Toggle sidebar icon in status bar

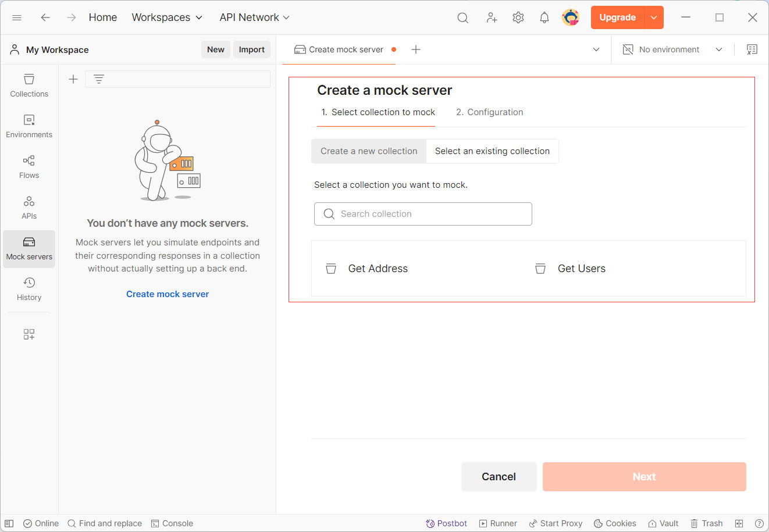tap(9, 523)
